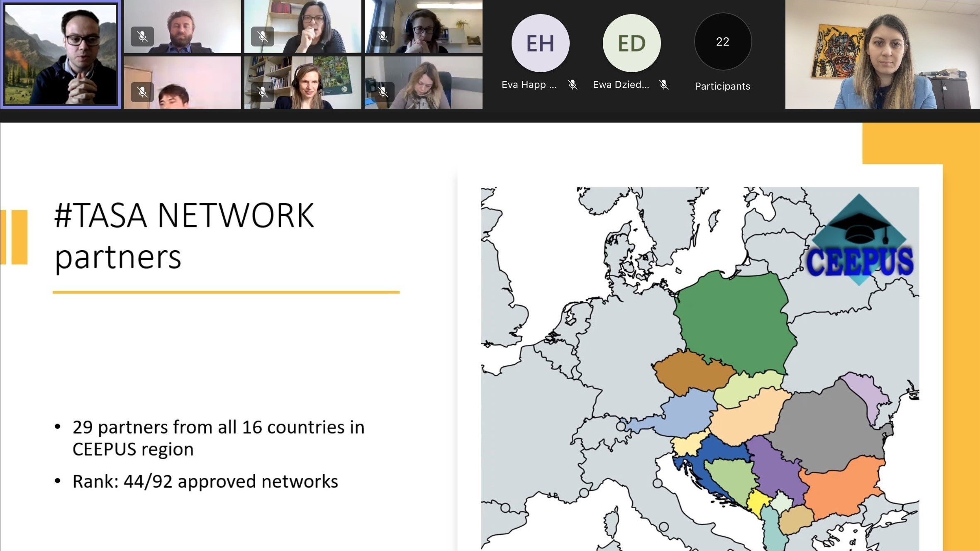
Task: Click the Participants label
Action: tap(723, 86)
